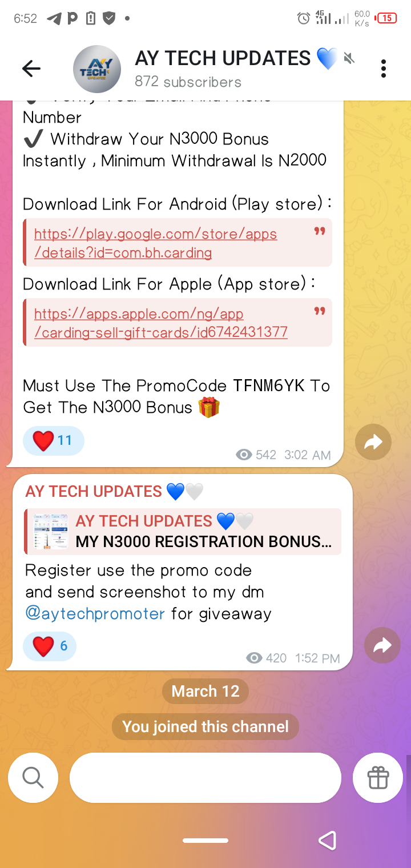
Task: Toggle the heart reaction showing 11
Action: point(54,440)
